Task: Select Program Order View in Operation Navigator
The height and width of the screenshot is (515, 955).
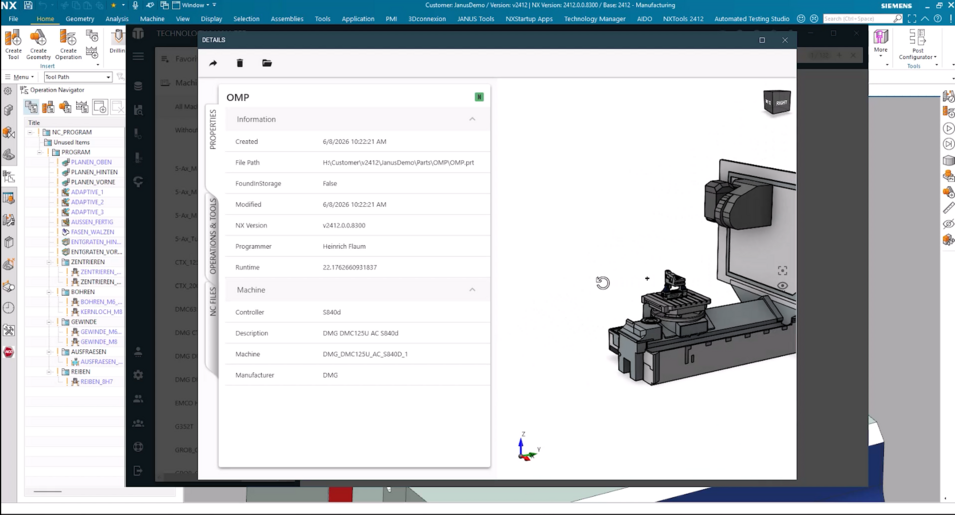Action: pyautogui.click(x=31, y=108)
